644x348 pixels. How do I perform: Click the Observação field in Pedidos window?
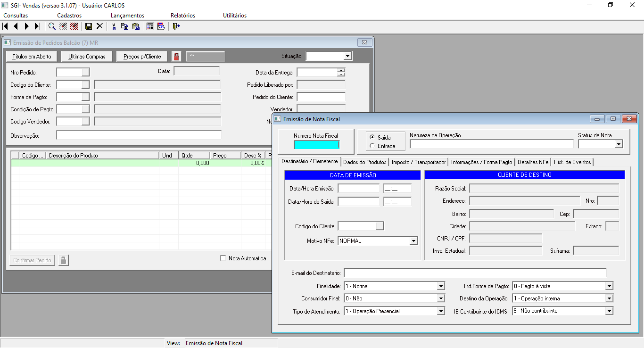point(139,135)
